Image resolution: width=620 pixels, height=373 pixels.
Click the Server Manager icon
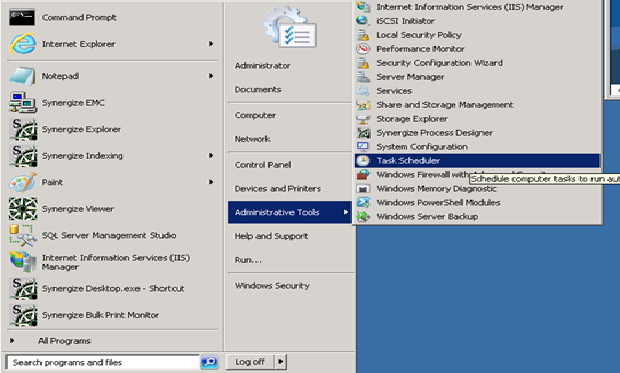[363, 77]
